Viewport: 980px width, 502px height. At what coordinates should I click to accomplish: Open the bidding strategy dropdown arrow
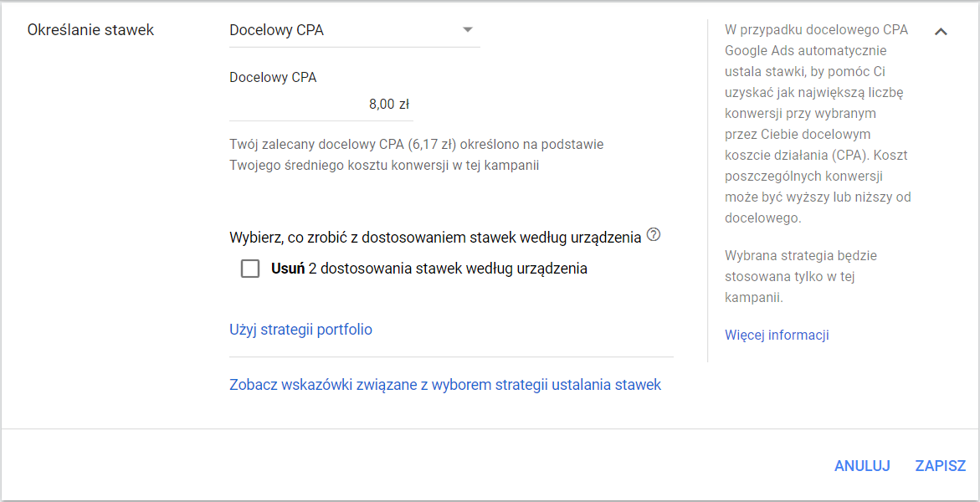point(467,30)
